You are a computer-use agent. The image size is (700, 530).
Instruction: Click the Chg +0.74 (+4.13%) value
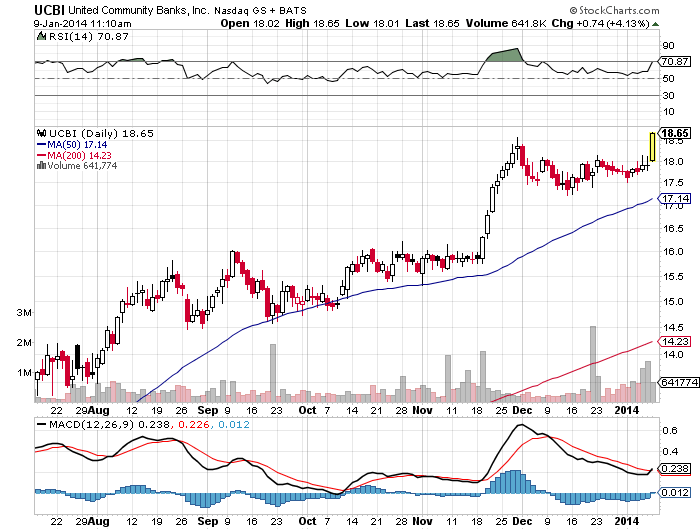[x=600, y=24]
